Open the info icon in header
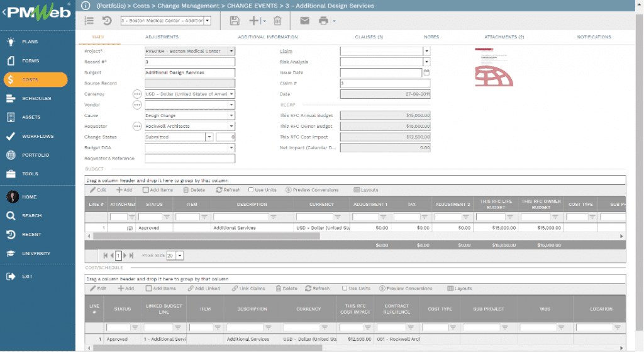Viewport: 644px width, 352px height. point(86,6)
